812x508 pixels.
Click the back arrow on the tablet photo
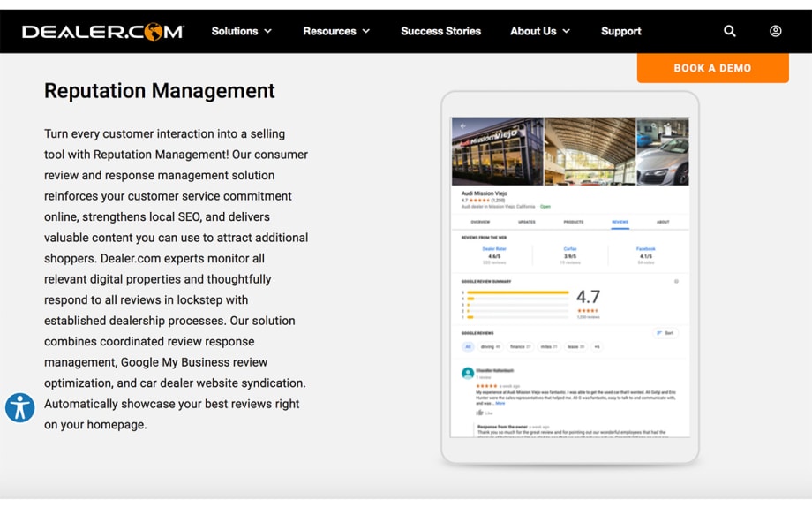[462, 126]
